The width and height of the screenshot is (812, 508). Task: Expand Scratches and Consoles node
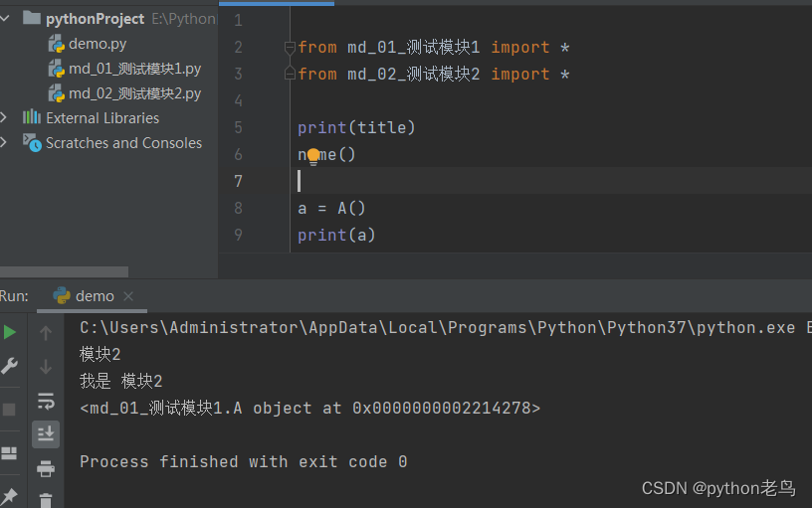[x=5, y=142]
